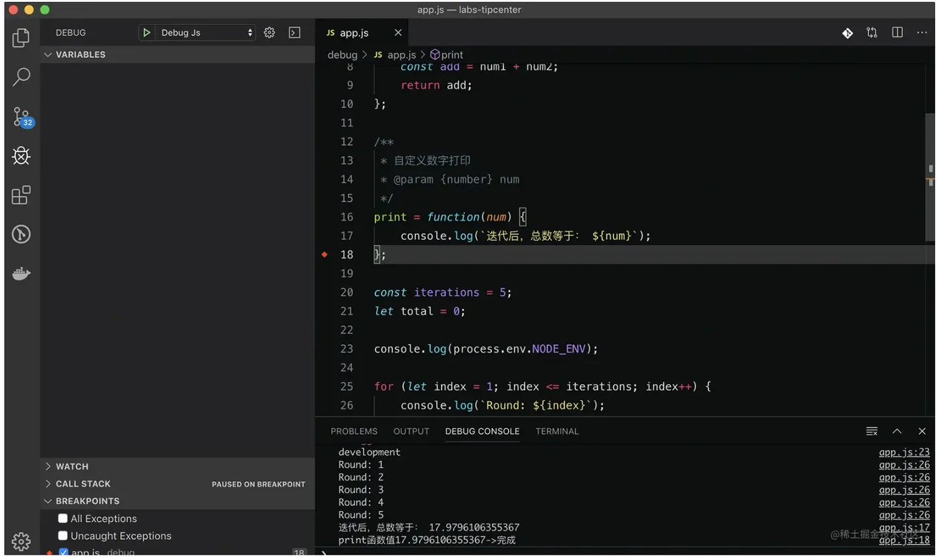Click 'Round: 3' console output line
The height and width of the screenshot is (560, 937).
[361, 490]
